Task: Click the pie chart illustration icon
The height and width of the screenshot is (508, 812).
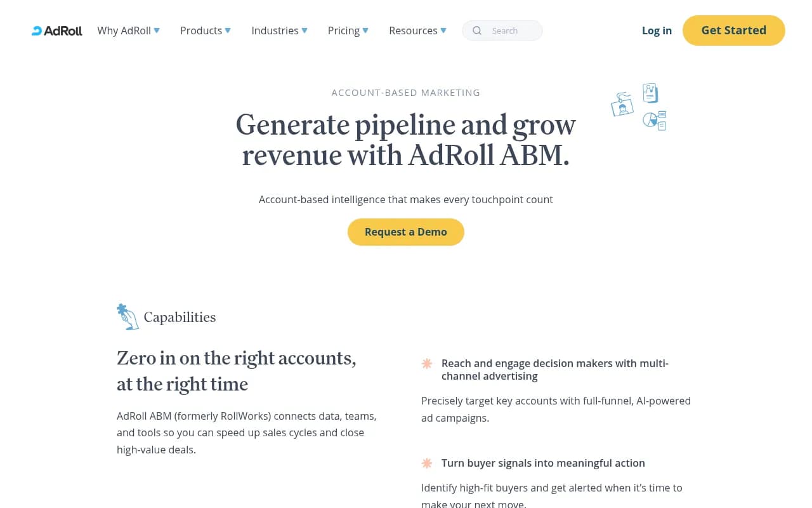Action: 654,120
